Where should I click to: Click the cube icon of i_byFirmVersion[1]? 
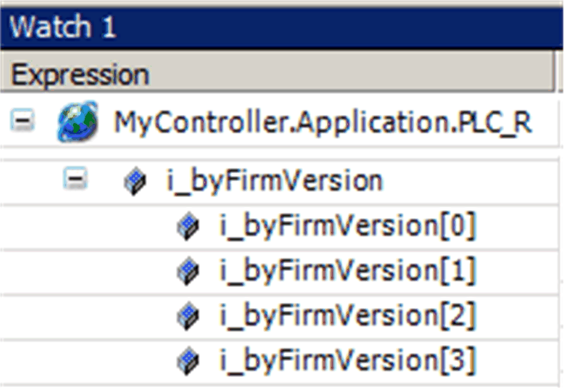(188, 271)
